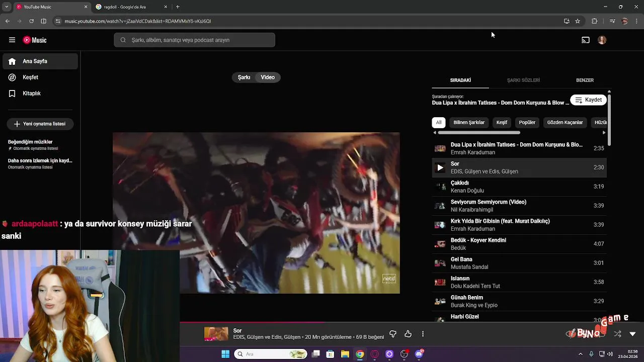Play Kırk Yılda Bir Gibisin queue item
The height and width of the screenshot is (362, 644).
[519, 225]
